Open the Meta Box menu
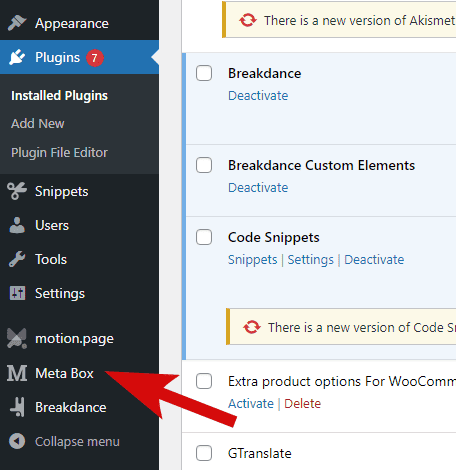The image size is (456, 470). pos(79,373)
